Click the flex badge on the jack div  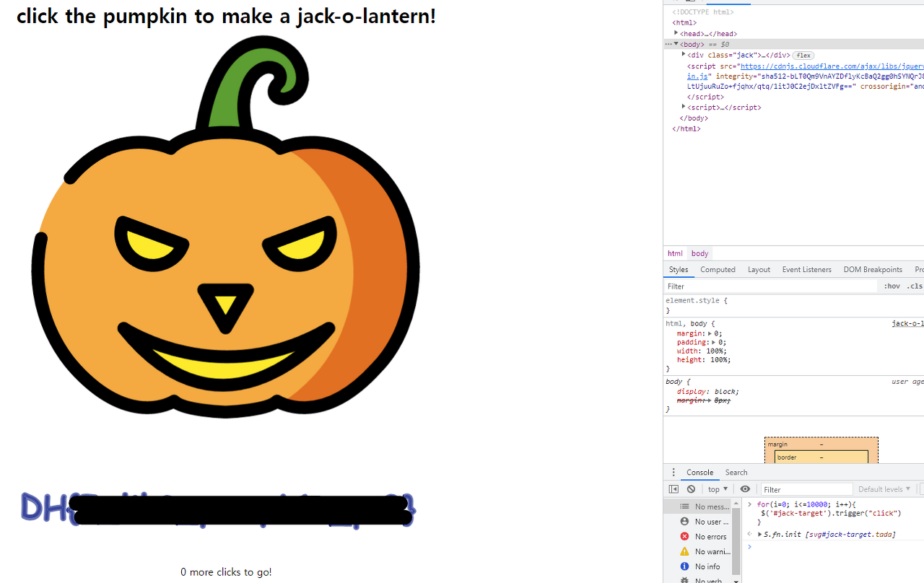pos(803,56)
